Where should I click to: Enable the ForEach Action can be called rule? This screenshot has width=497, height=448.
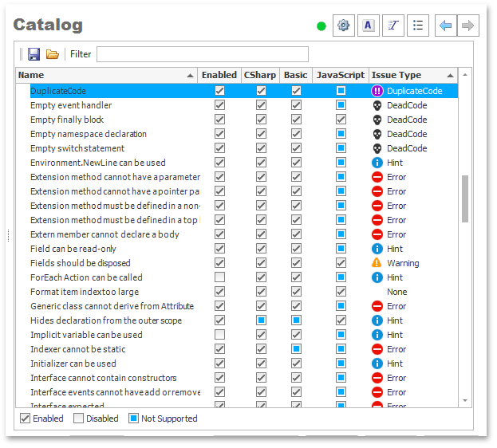(219, 277)
